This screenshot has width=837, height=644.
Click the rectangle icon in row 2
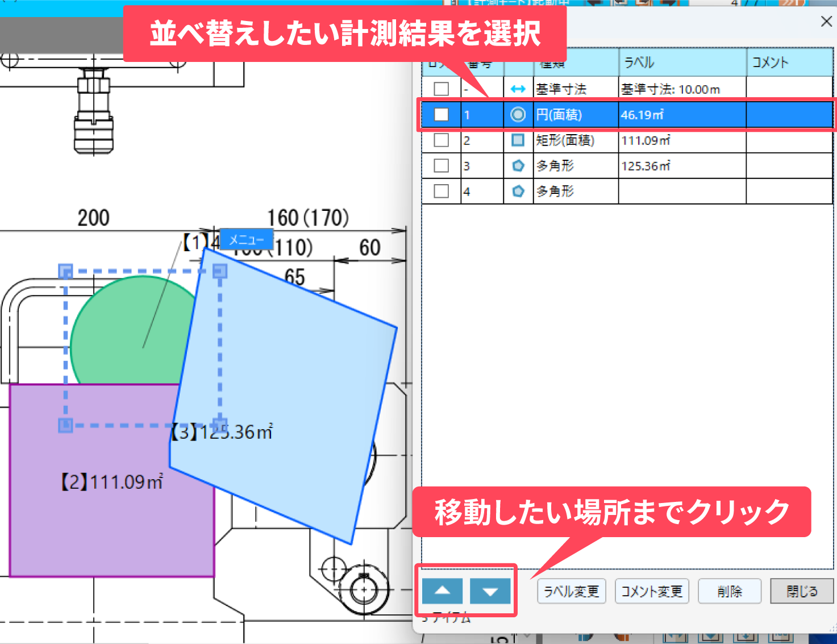[518, 140]
